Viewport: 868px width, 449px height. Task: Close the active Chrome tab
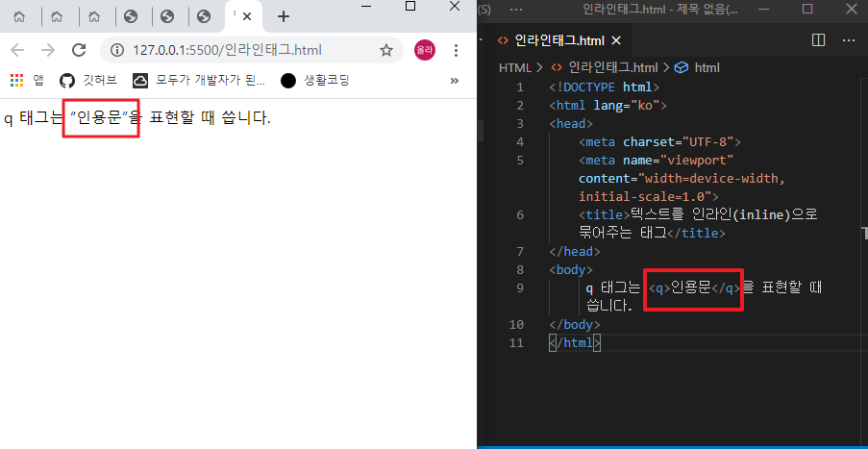pos(247,16)
